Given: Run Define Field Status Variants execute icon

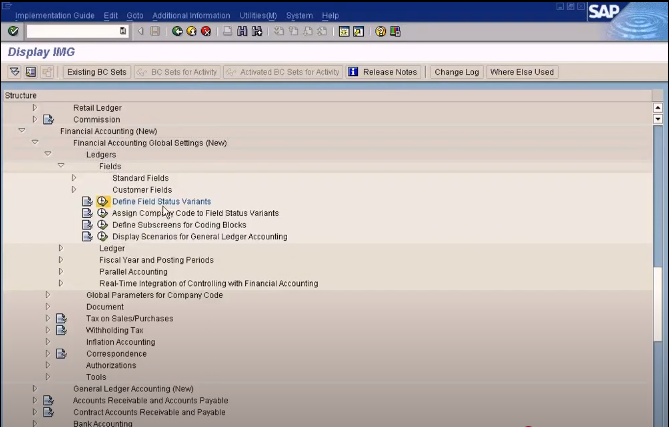Looking at the screenshot, I should [102, 201].
